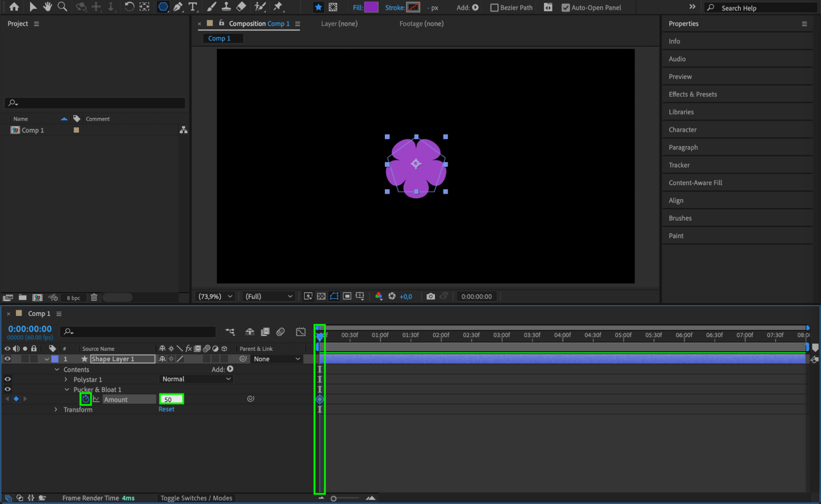Image resolution: width=821 pixels, height=504 pixels.
Task: Hide Polystar 1 with eye toggle
Action: click(x=7, y=379)
